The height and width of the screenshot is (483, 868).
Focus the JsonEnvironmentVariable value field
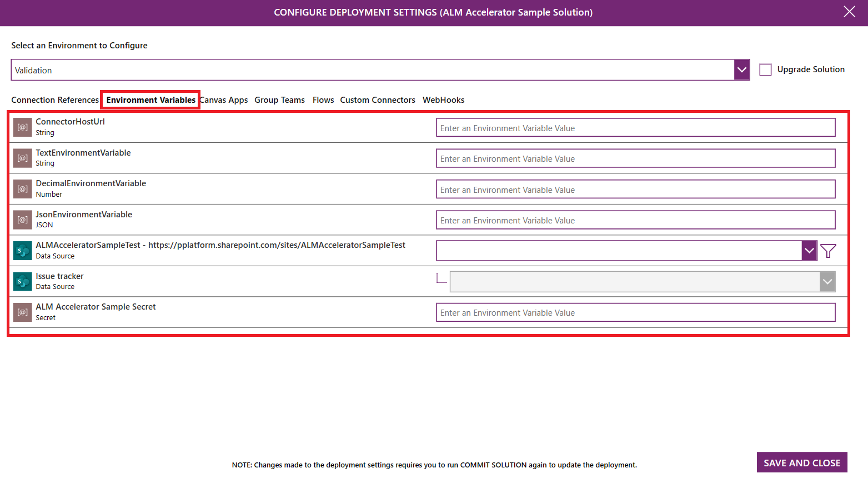pyautogui.click(x=636, y=220)
